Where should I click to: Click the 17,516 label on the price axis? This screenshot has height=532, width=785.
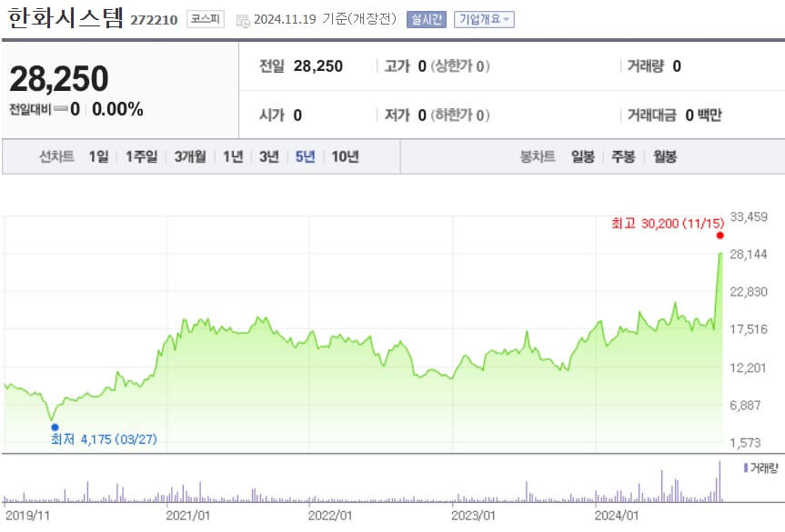coord(749,329)
